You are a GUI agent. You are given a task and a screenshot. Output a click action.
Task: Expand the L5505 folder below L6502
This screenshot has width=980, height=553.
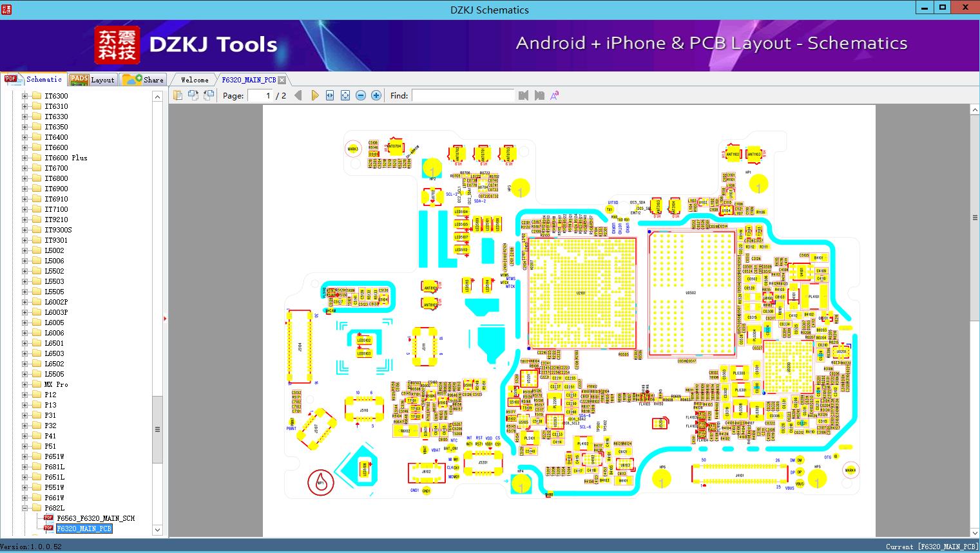point(25,374)
